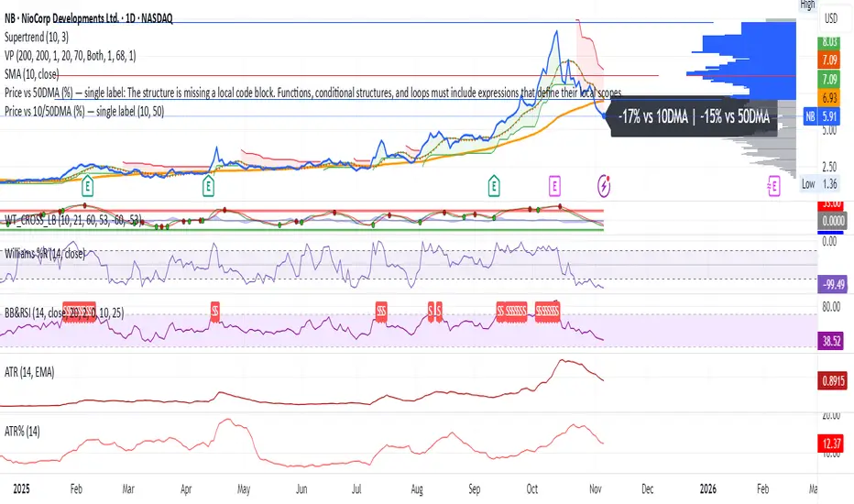Click Mar on the time axis
854x504 pixels.
pyautogui.click(x=128, y=488)
